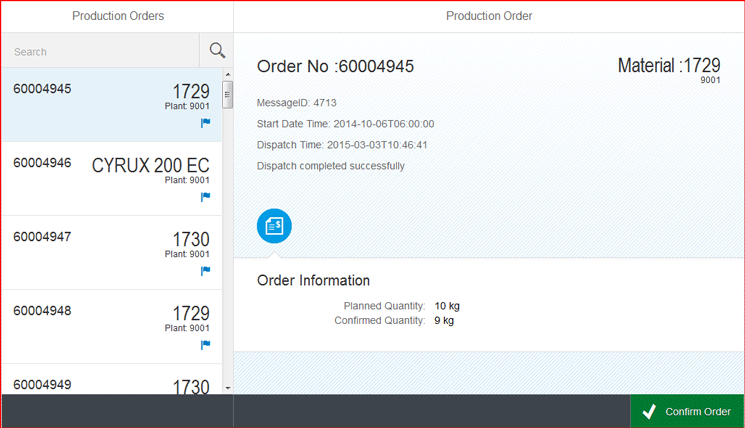Click the flag icon on order 60004947

pos(205,271)
